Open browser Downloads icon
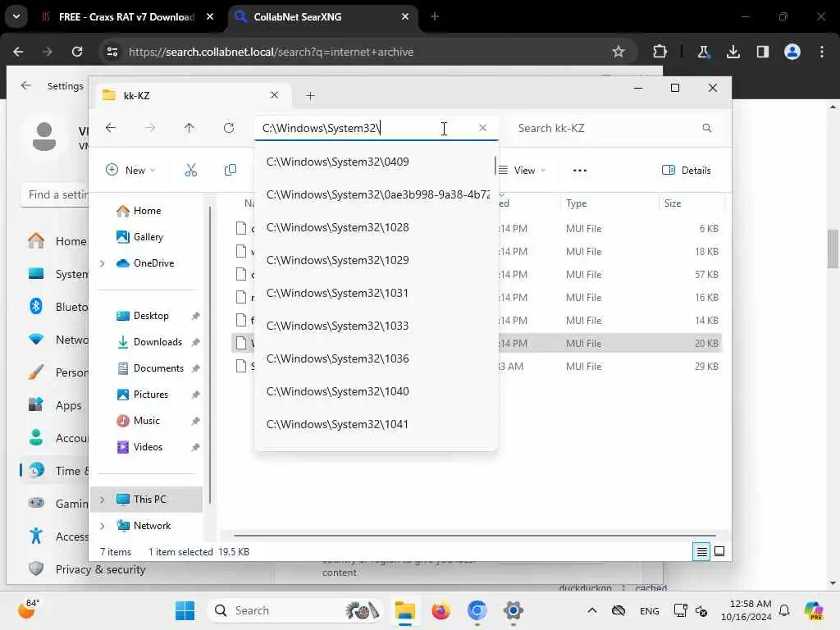The image size is (840, 630). (x=733, y=52)
